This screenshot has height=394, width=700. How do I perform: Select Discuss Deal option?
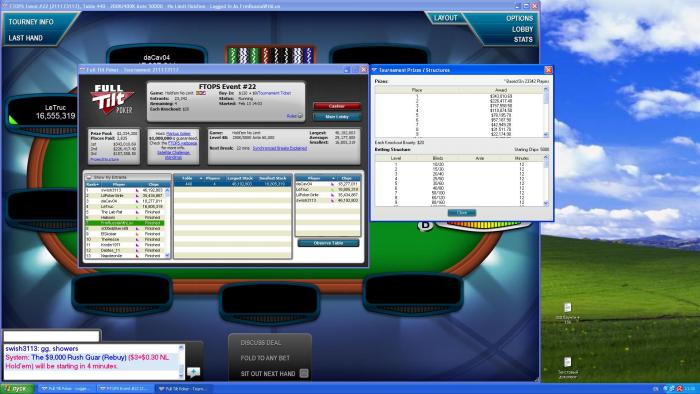point(261,343)
